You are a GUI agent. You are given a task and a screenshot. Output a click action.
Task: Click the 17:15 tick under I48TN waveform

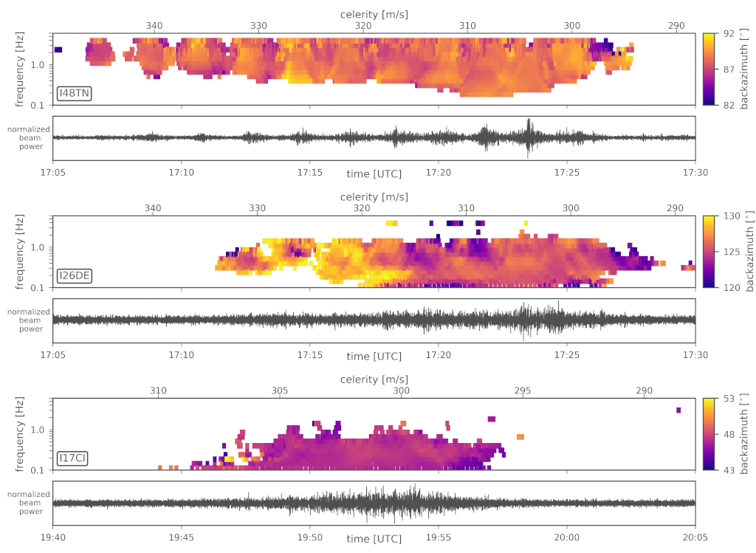coord(309,171)
